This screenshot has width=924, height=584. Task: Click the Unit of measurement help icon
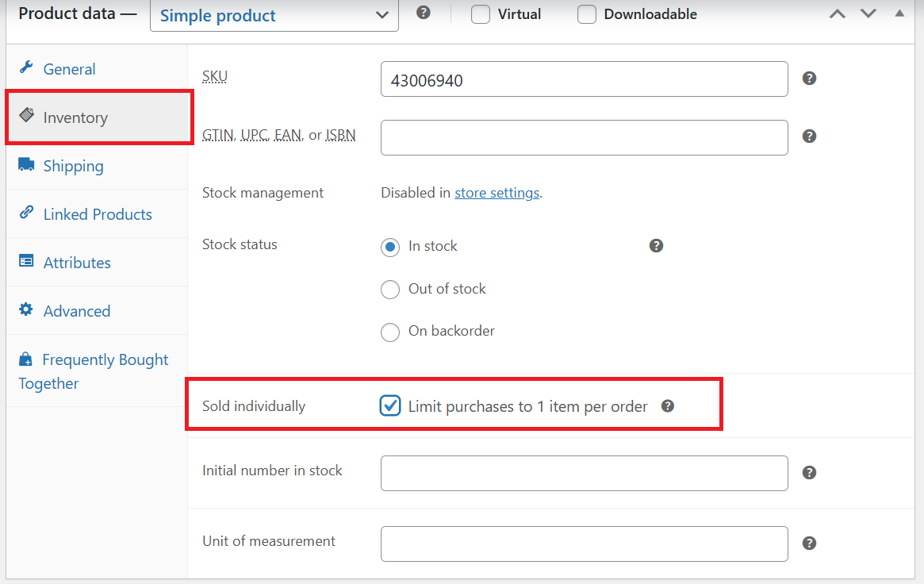pos(809,544)
